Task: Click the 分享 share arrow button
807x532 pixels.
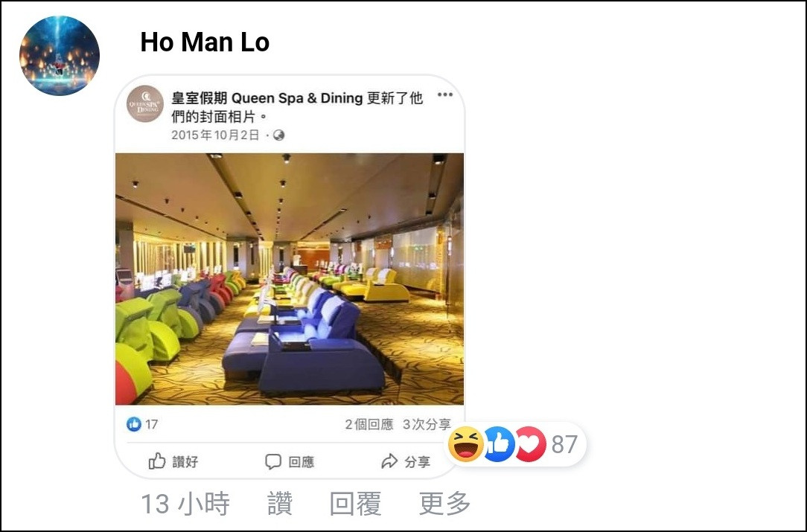Action: 406,461
